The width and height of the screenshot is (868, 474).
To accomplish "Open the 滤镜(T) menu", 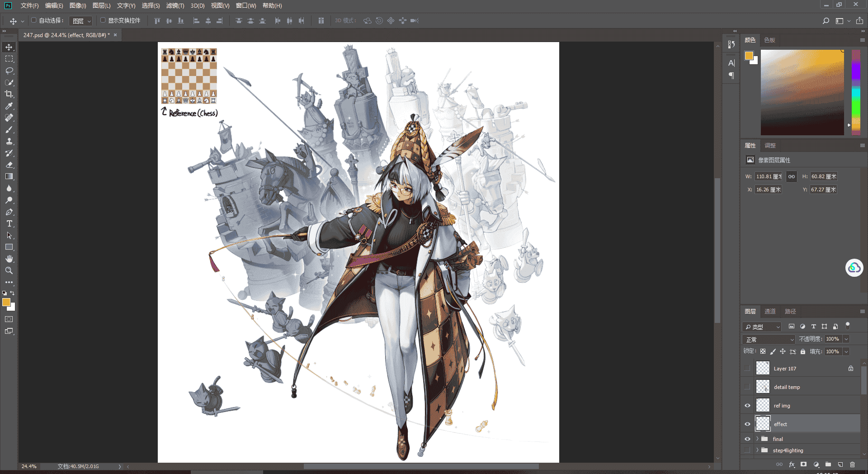I will [175, 6].
